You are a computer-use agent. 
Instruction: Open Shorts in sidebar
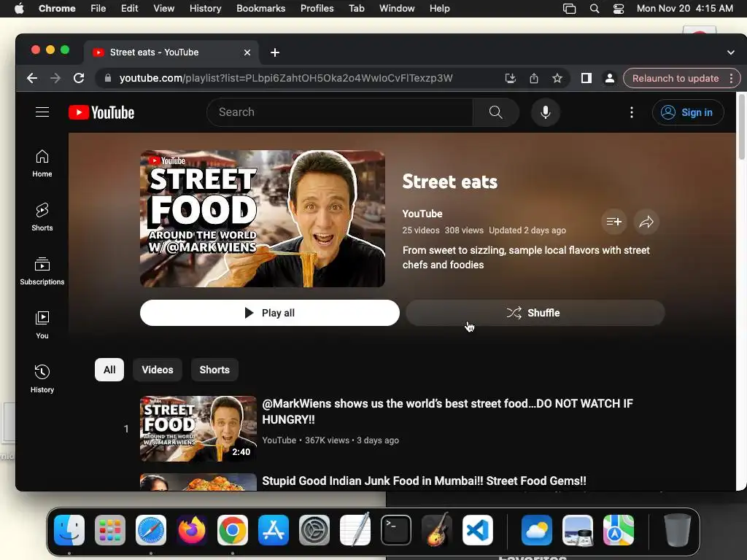click(42, 217)
